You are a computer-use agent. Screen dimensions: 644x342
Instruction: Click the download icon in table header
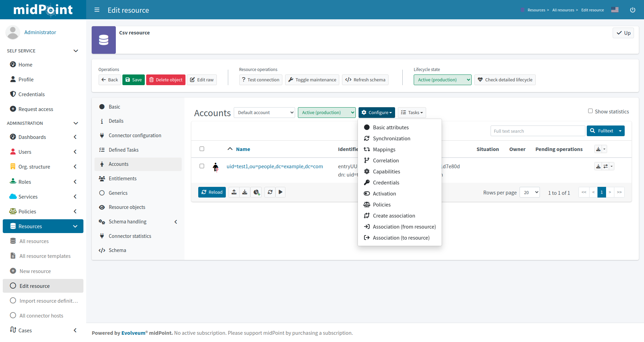tap(598, 149)
